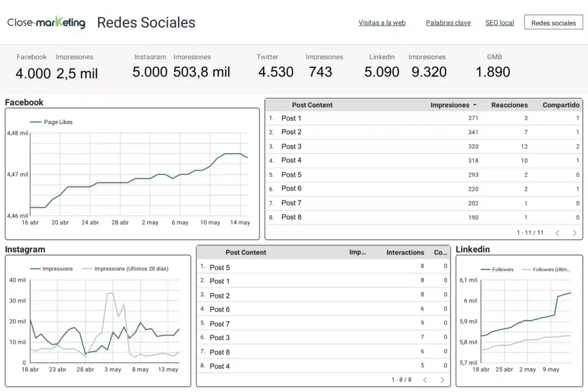Image resolution: width=588 pixels, height=392 pixels.
Task: Toggle Page Likes legend in Facebook chart
Action: [52, 122]
